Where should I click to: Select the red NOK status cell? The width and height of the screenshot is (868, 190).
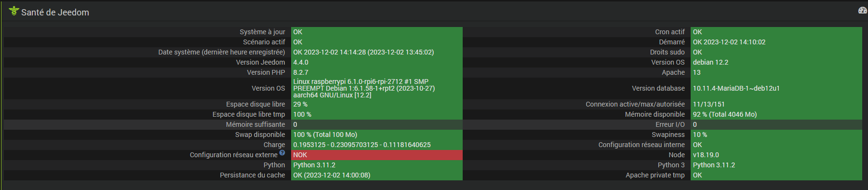pos(377,155)
